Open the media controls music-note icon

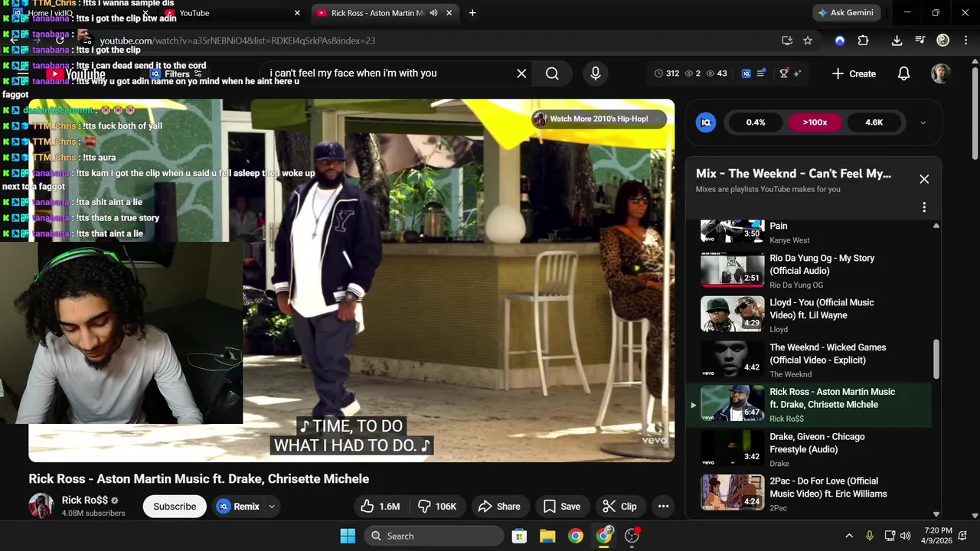[920, 41]
